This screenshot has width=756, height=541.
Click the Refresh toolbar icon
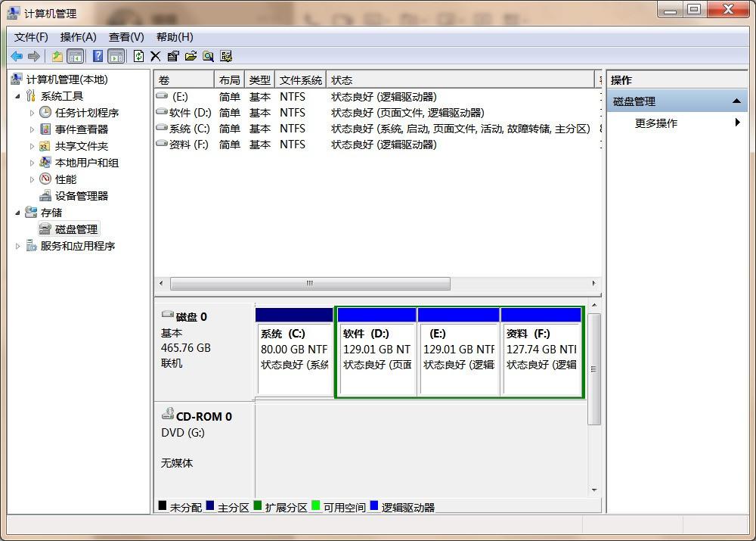coord(138,56)
